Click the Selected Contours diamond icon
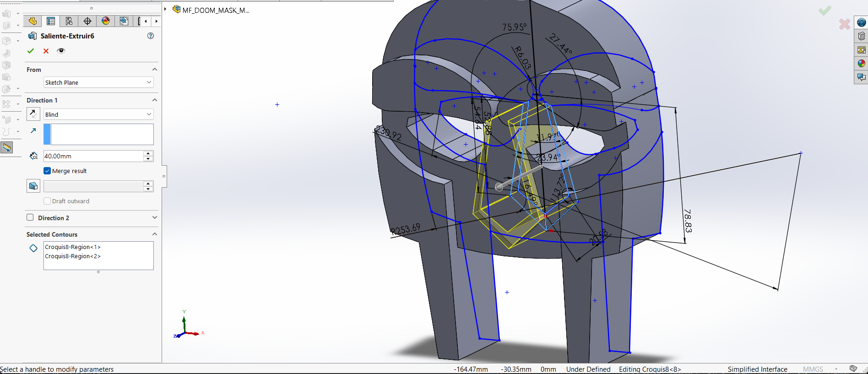 33,248
